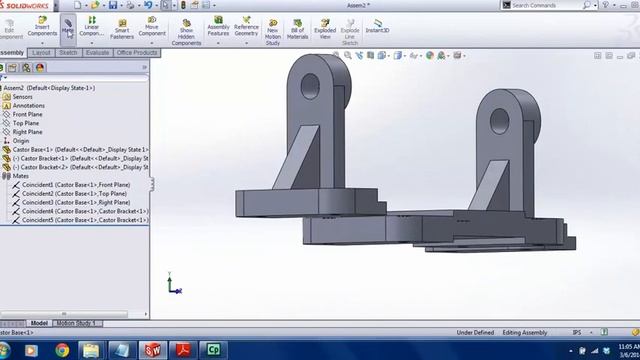Click Insert Components

click(42, 27)
